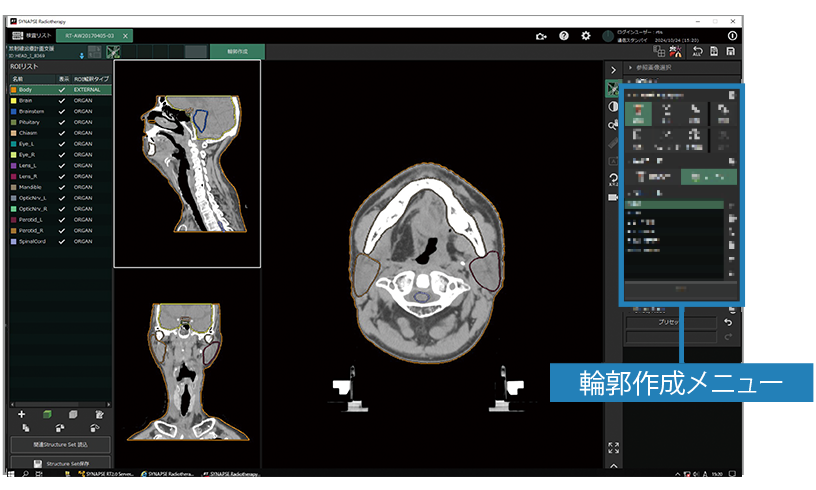
Task: Select the annotation text box tool
Action: pos(613,161)
